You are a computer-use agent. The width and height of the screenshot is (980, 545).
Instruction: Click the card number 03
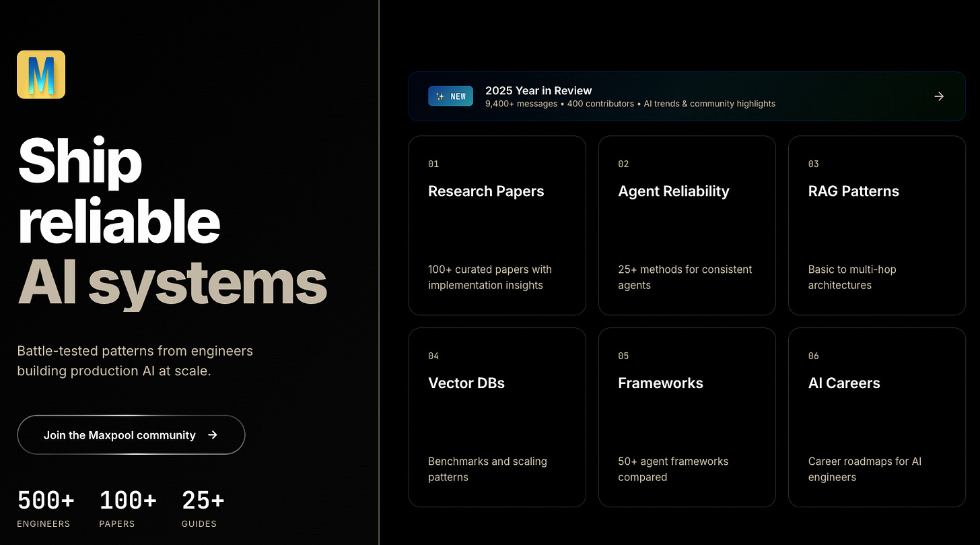[x=813, y=164]
